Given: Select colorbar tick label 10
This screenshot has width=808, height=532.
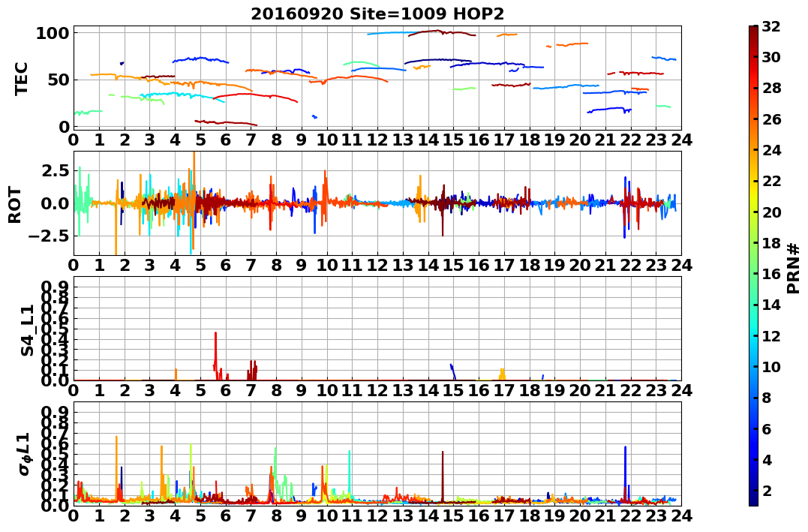Looking at the screenshot, I should point(771,366).
